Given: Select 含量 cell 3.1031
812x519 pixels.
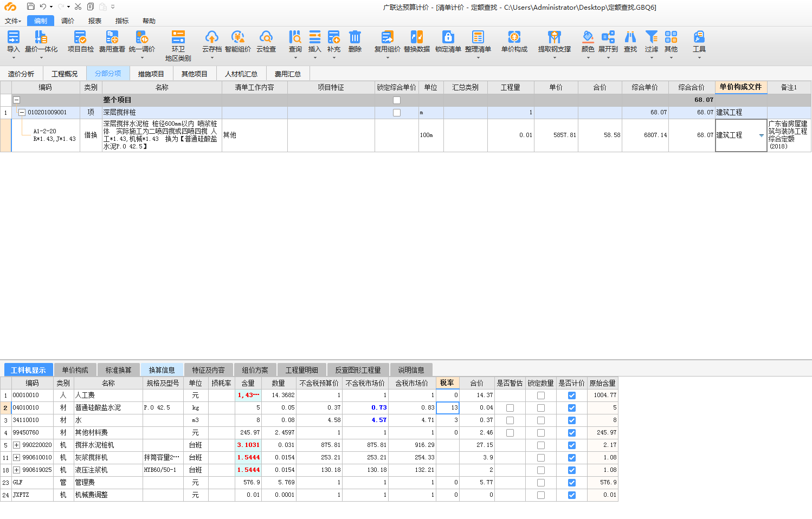Looking at the screenshot, I should 248,445.
